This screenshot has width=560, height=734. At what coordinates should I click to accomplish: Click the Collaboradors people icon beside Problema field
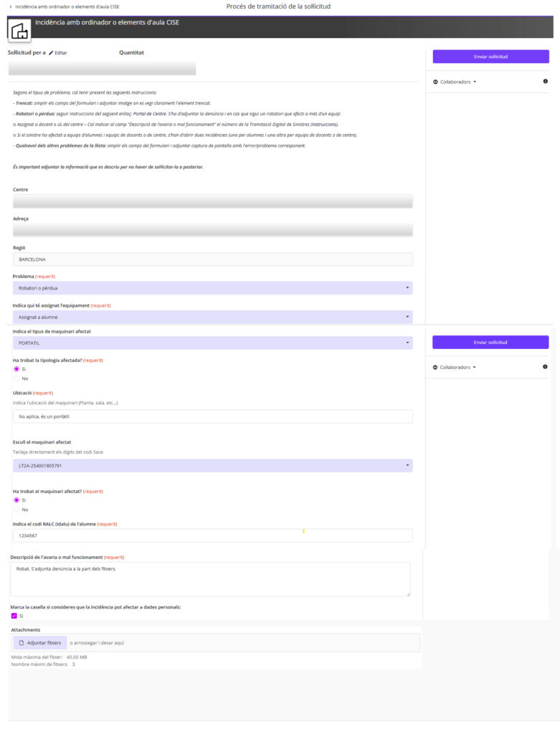click(435, 82)
